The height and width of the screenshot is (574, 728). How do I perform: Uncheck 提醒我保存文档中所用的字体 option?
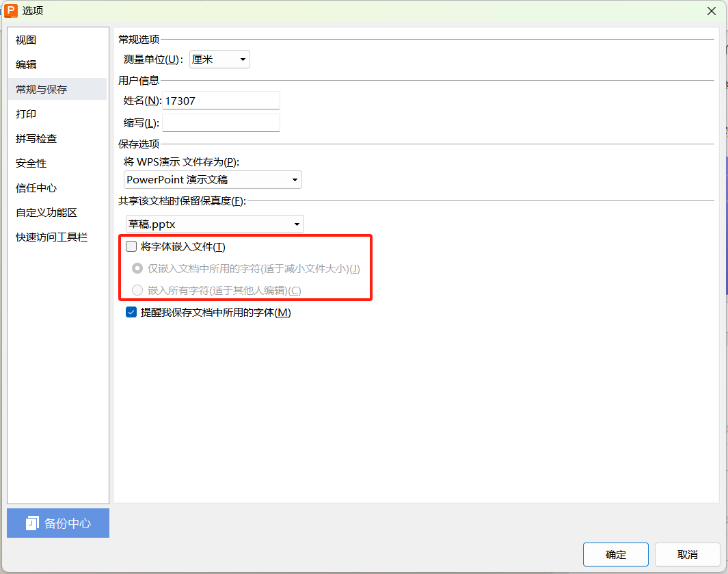click(x=131, y=313)
